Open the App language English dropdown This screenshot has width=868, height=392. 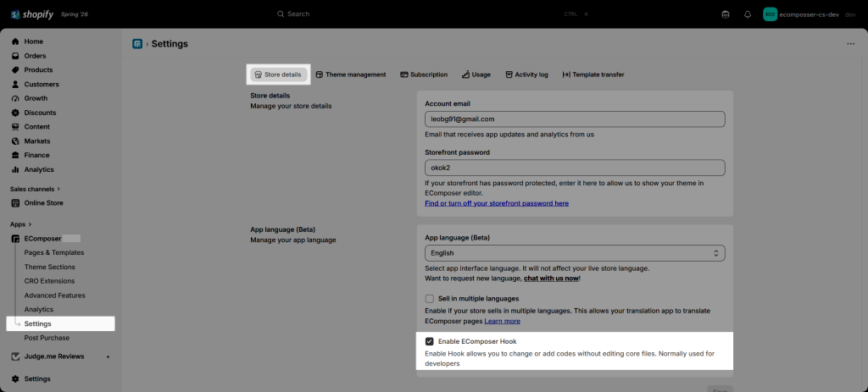(x=575, y=253)
